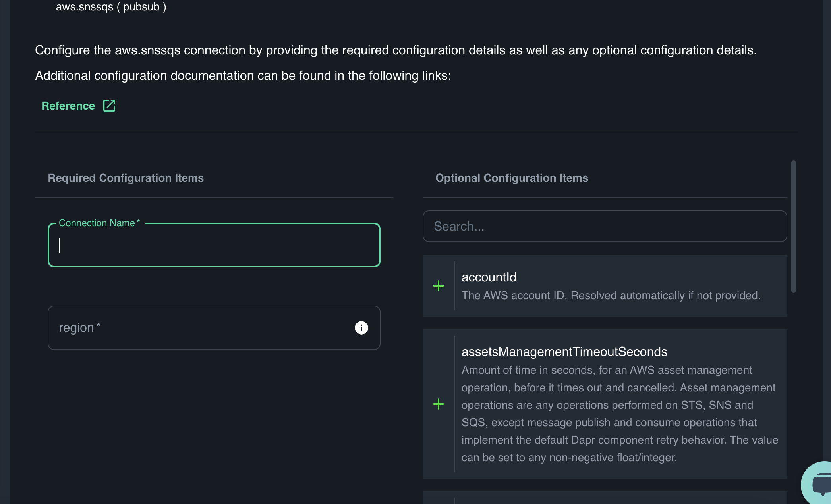Select the accountId item title
The image size is (831, 504).
489,277
